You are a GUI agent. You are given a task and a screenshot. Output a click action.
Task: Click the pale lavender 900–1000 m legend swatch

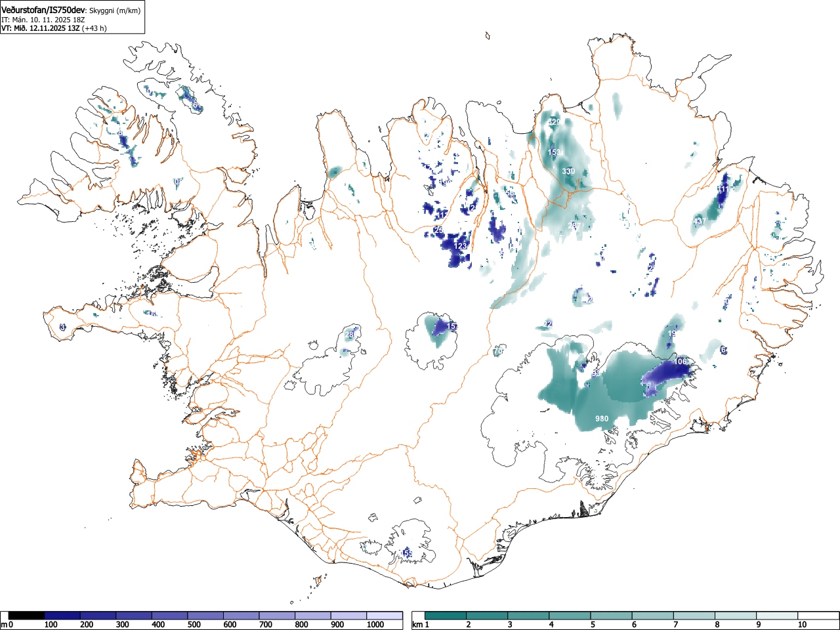pyautogui.click(x=348, y=616)
